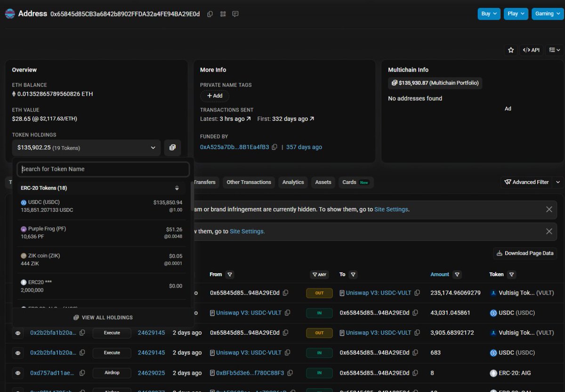
Task: Select the Purple Frog (PF) token holding
Action: click(x=101, y=233)
